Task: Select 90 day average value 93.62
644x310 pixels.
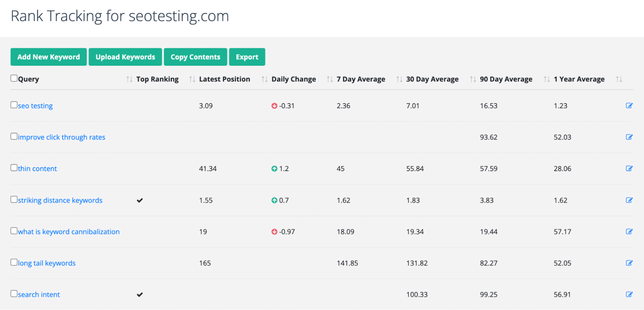Action: [x=489, y=137]
